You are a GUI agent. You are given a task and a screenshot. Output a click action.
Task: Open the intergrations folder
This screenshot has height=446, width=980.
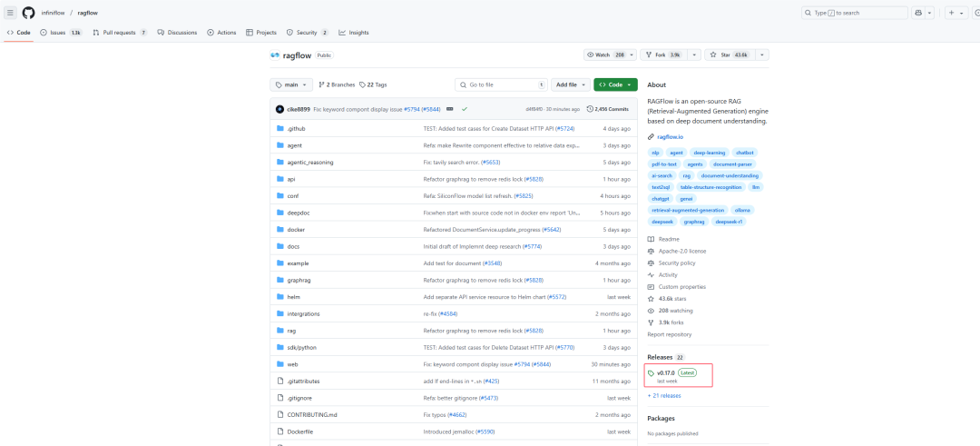[304, 313]
